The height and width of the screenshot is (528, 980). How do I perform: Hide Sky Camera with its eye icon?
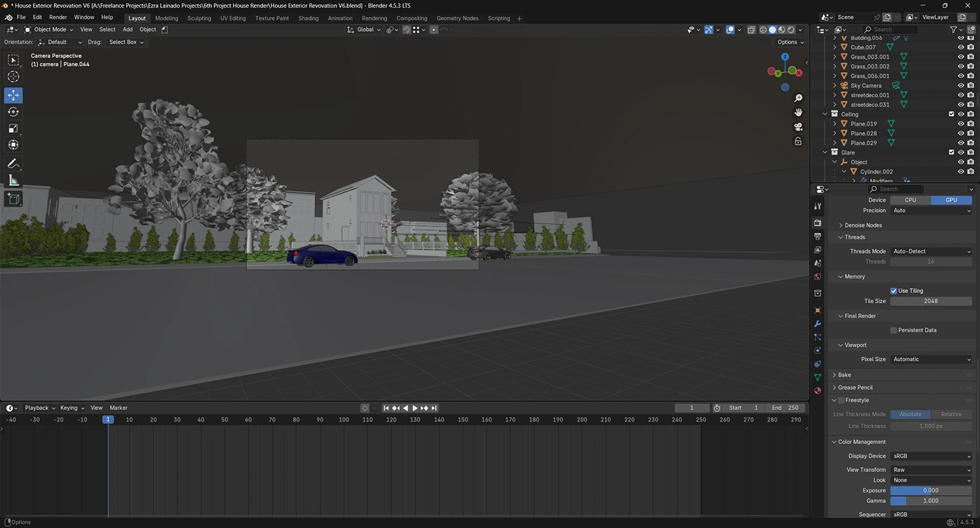(x=960, y=85)
